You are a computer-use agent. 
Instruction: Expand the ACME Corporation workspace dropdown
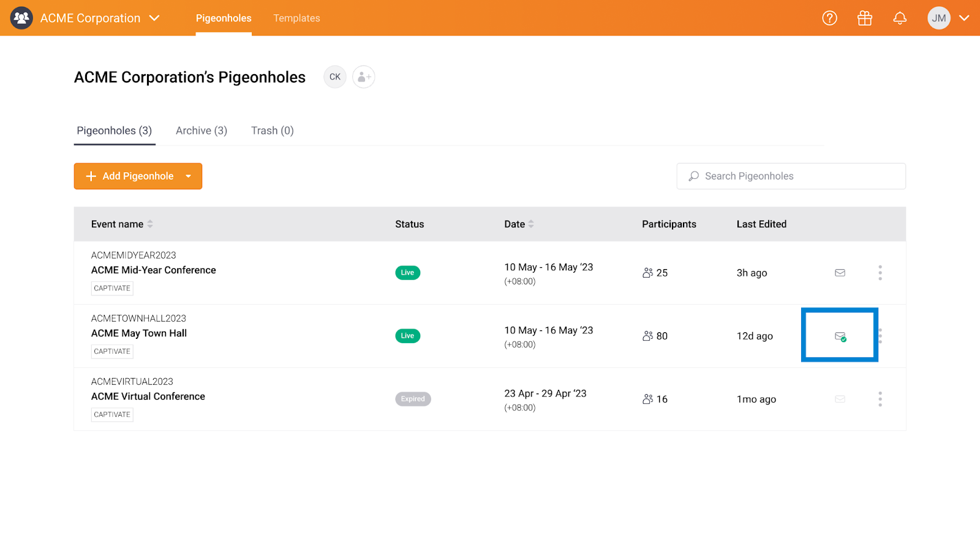coord(154,18)
